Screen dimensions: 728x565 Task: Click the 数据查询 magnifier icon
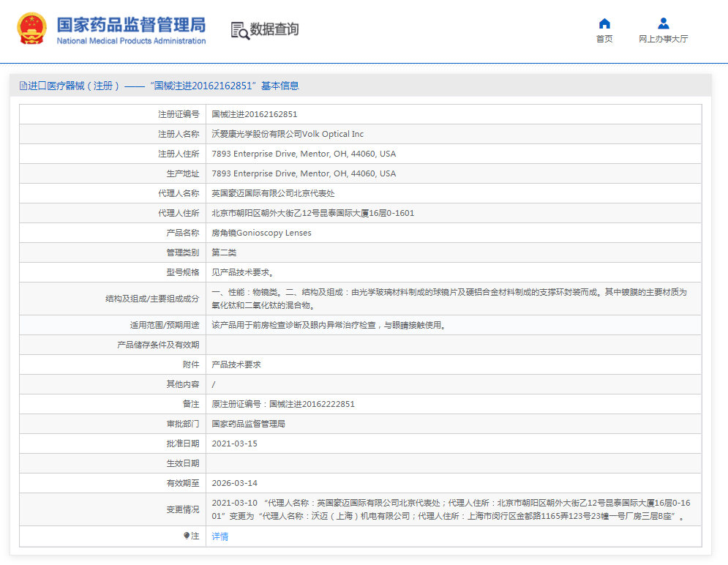(239, 31)
